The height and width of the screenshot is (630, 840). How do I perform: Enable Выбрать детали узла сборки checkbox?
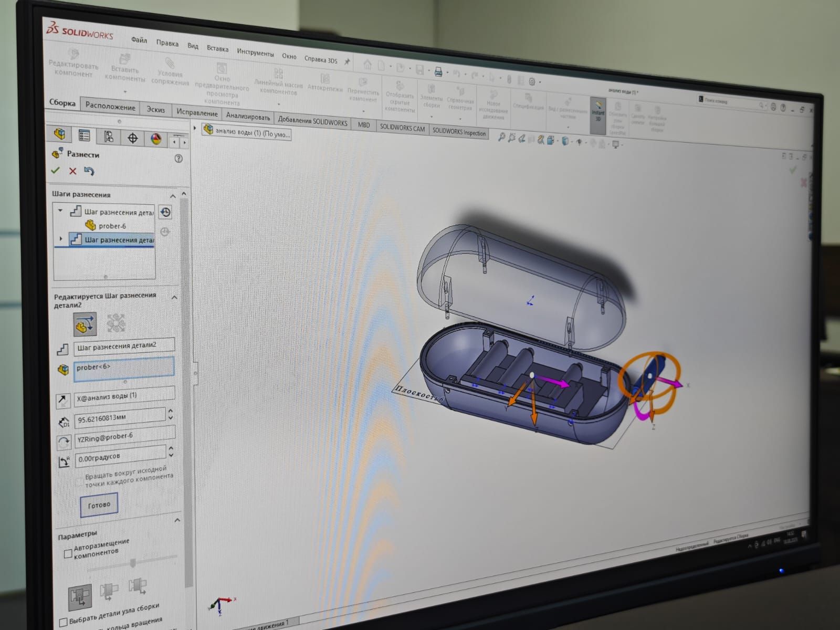pos(63,623)
